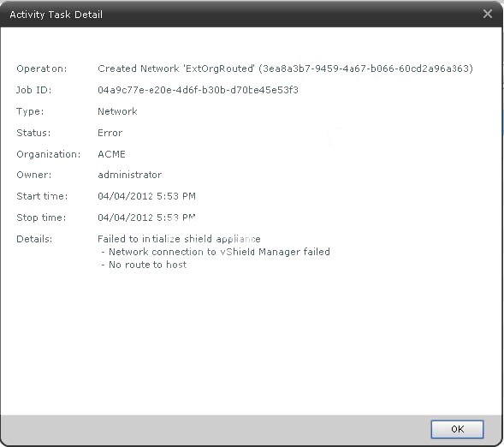
Task: Click the Details label
Action: pyautogui.click(x=34, y=239)
